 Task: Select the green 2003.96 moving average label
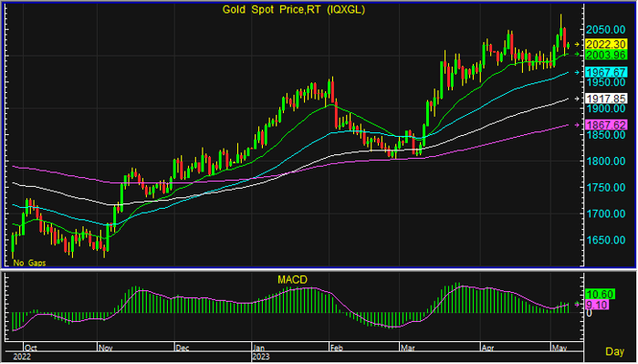coord(605,55)
